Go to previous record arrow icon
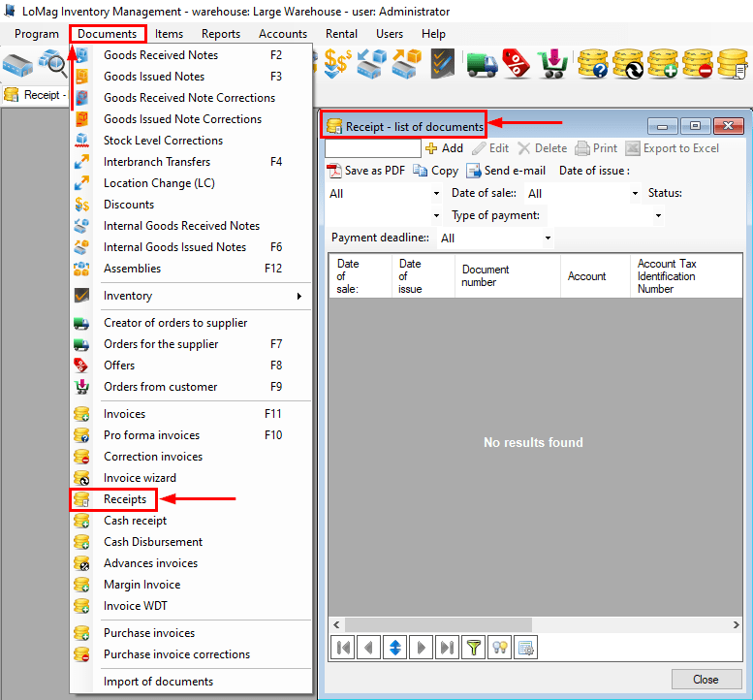This screenshot has width=753, height=700. pos(369,648)
